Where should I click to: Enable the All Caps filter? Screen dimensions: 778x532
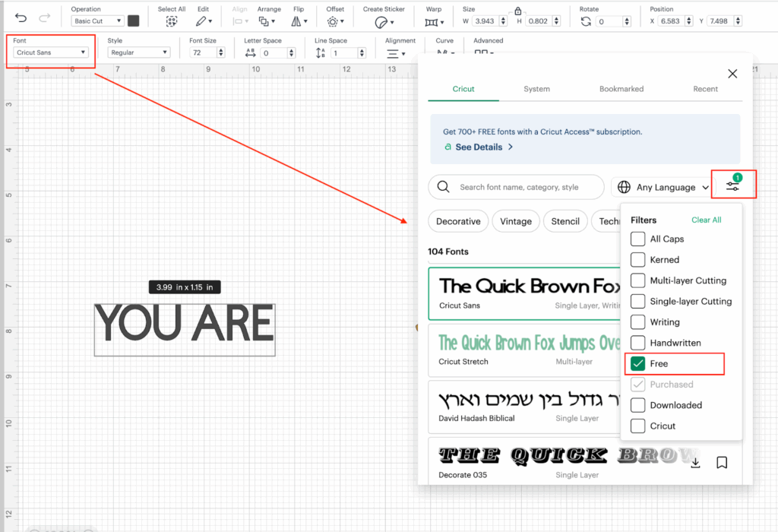click(x=638, y=239)
